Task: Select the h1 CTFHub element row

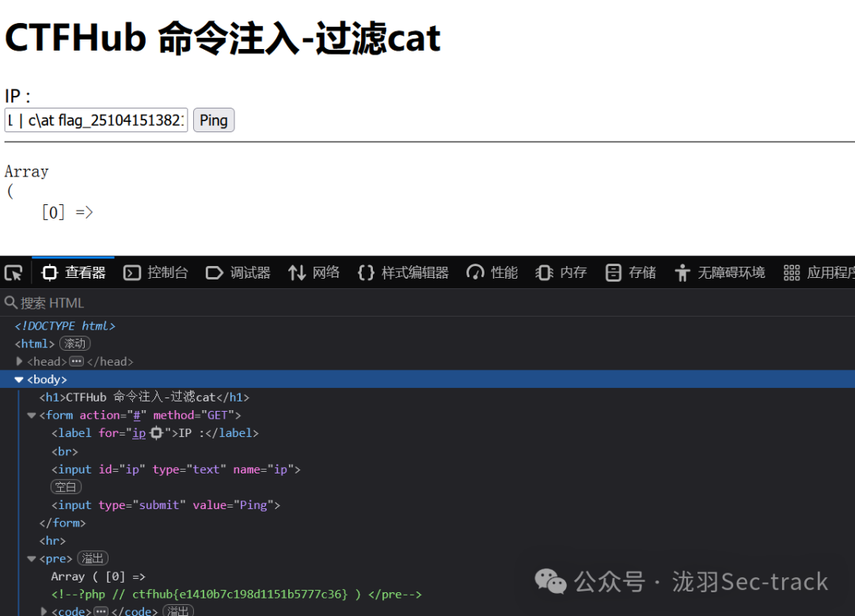Action: coord(145,397)
